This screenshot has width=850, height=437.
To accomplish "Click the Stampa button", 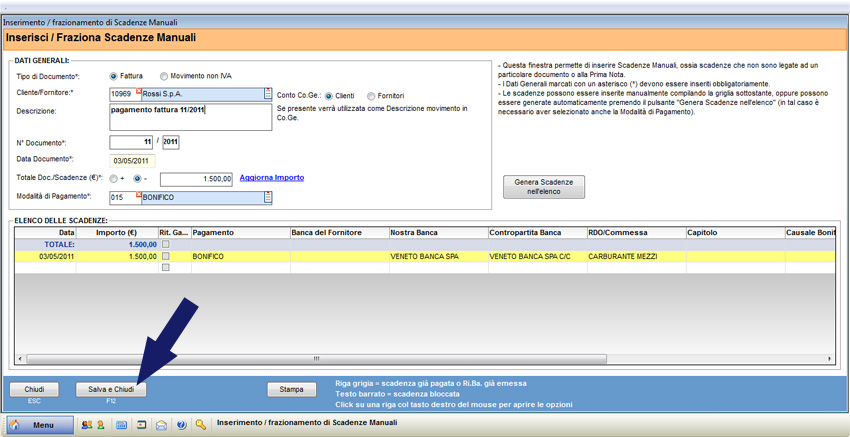I will pos(291,389).
